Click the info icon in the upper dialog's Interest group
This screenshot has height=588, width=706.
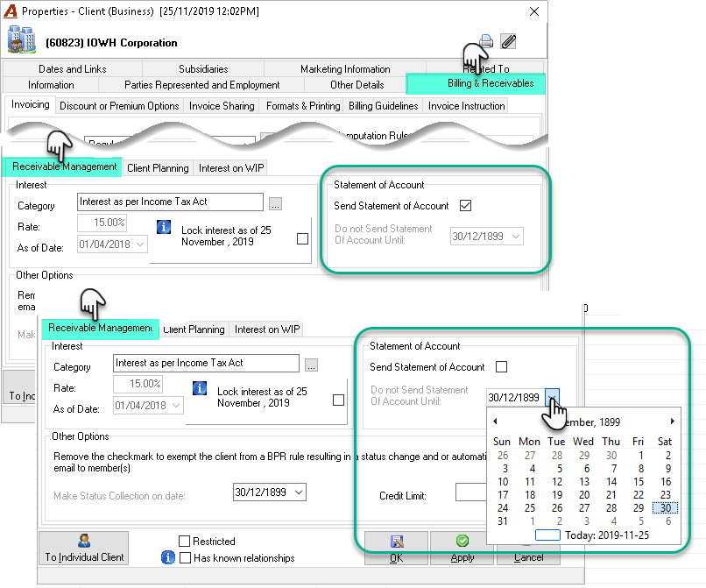[164, 227]
